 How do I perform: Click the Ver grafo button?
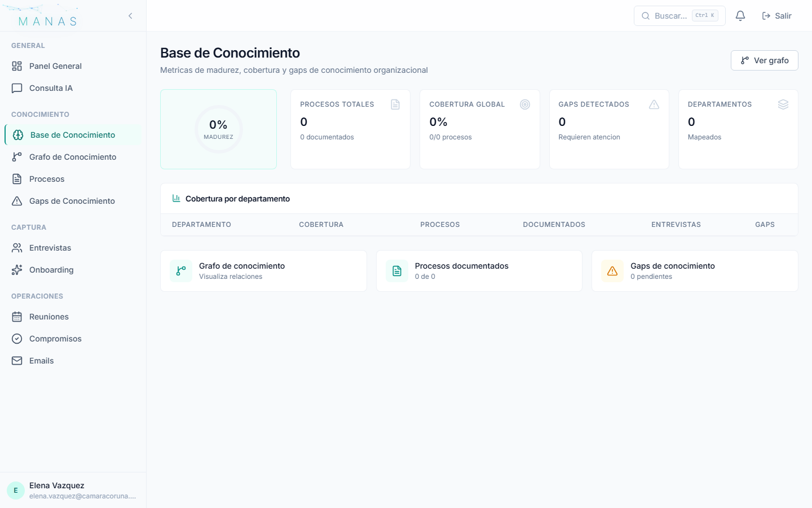pyautogui.click(x=764, y=60)
